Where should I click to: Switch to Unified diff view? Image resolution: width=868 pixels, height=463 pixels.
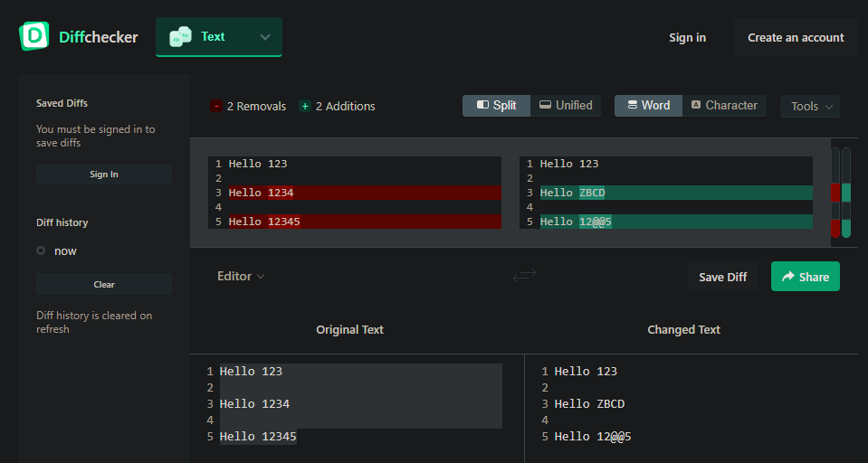(x=566, y=106)
